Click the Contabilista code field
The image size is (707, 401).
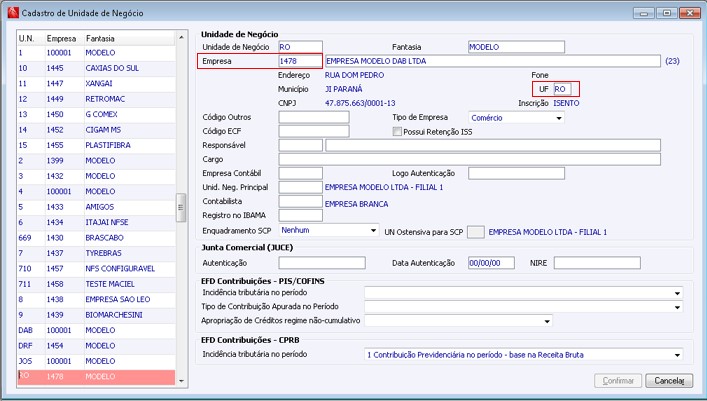300,201
